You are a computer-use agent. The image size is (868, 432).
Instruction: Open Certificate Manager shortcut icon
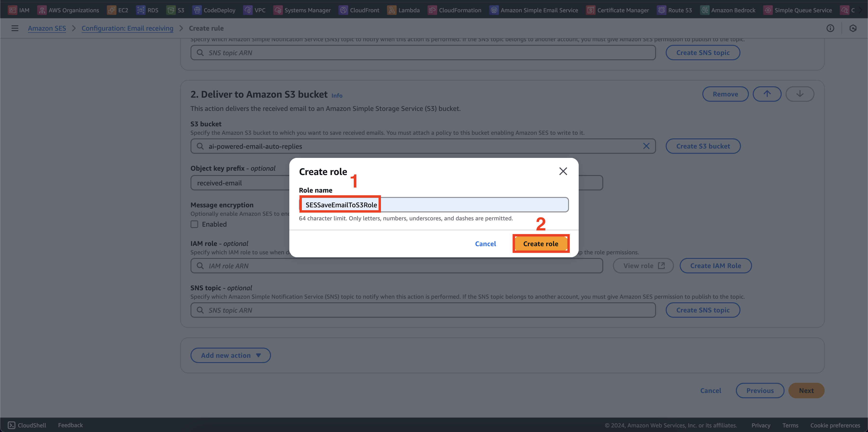click(x=591, y=10)
